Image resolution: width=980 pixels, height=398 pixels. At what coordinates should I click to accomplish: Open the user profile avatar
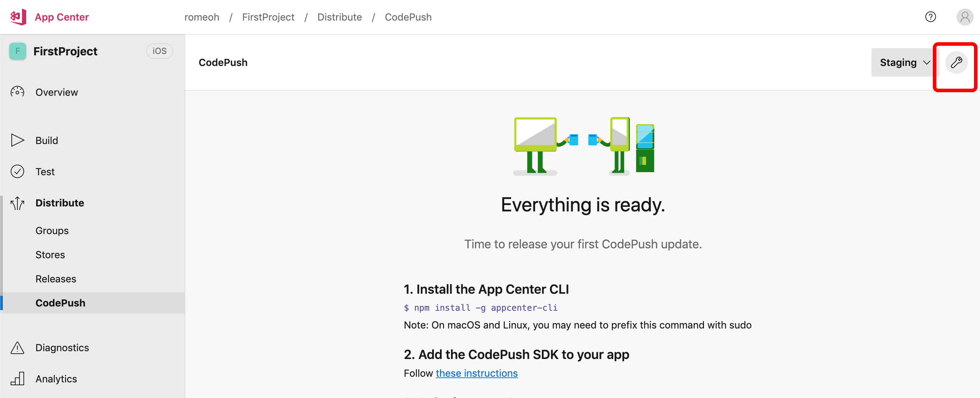pyautogui.click(x=964, y=17)
